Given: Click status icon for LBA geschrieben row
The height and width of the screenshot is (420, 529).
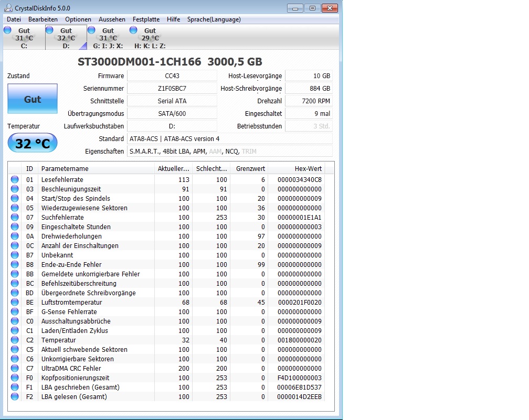Looking at the screenshot, I should (15, 387).
